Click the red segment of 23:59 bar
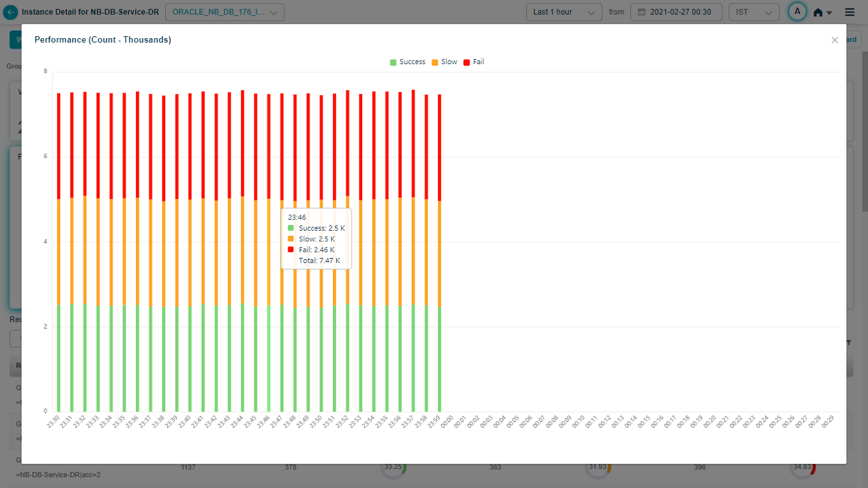 tap(439, 148)
